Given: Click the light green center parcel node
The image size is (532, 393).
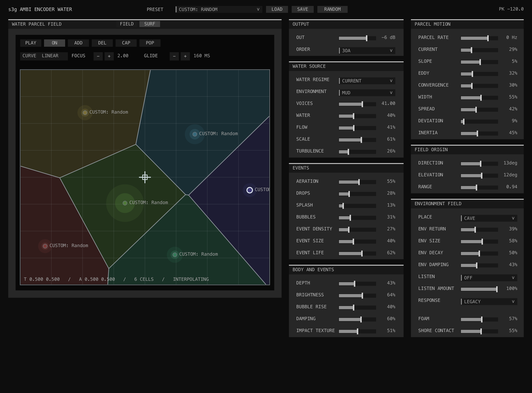Looking at the screenshot, I should [x=125, y=203].
